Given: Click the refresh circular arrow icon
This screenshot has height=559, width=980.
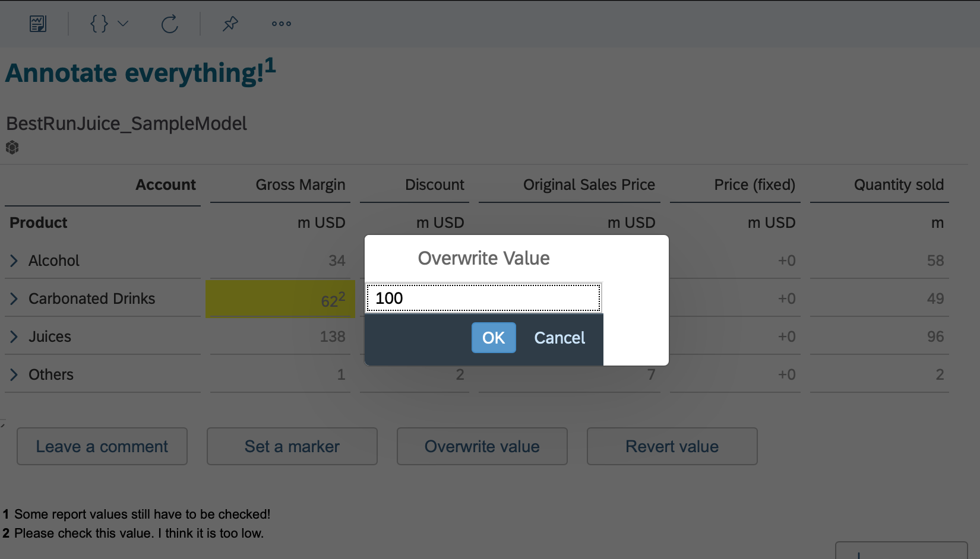Looking at the screenshot, I should click(x=170, y=24).
